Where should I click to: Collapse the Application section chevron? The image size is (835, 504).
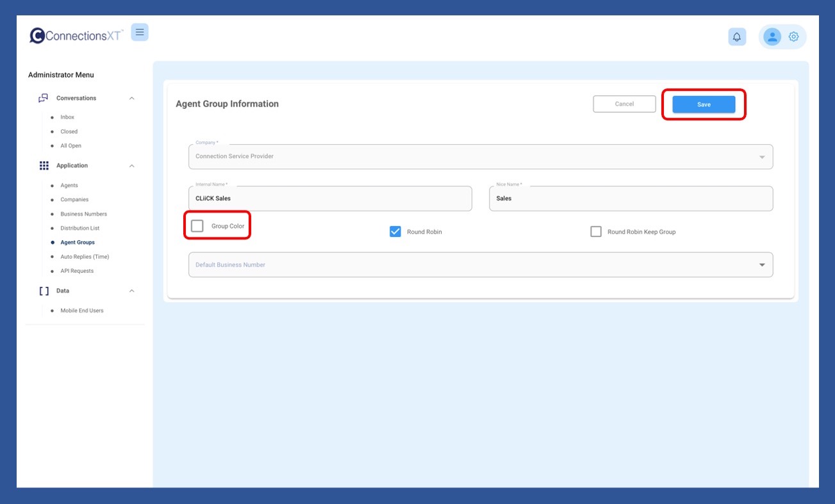pos(132,166)
